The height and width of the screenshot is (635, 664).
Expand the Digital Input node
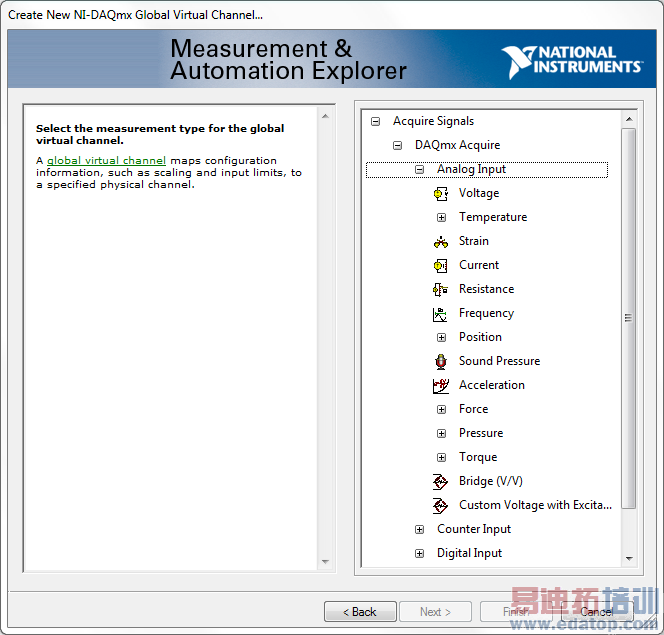coord(419,553)
